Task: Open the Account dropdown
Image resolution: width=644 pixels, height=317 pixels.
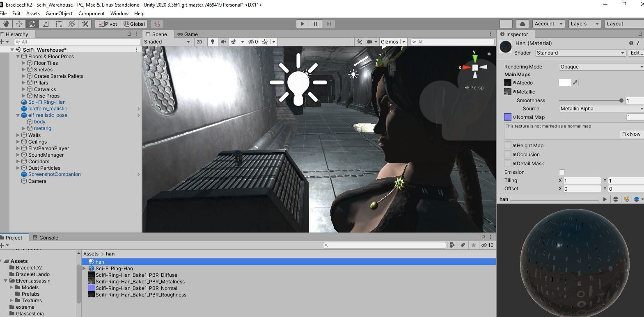Action: (x=549, y=24)
